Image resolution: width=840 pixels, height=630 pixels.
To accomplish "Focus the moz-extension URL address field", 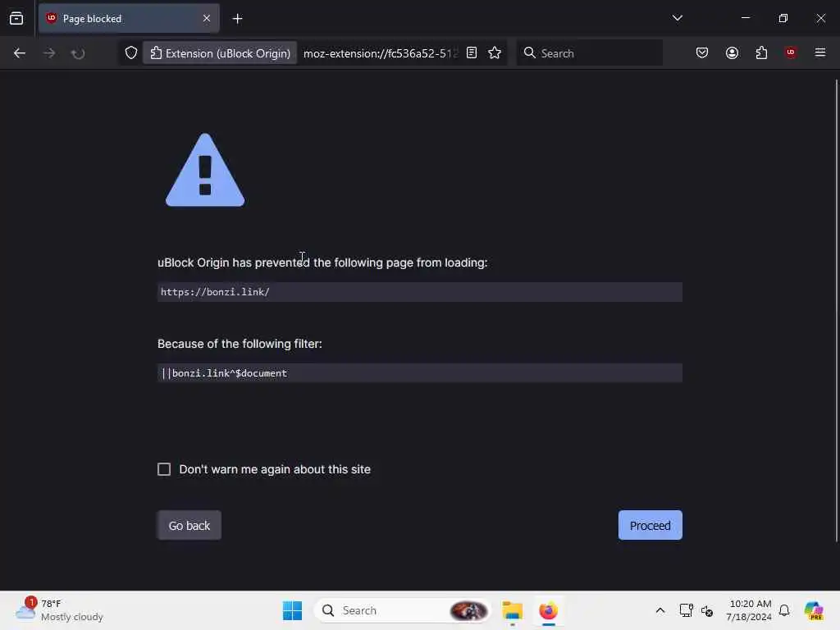I will (x=381, y=53).
